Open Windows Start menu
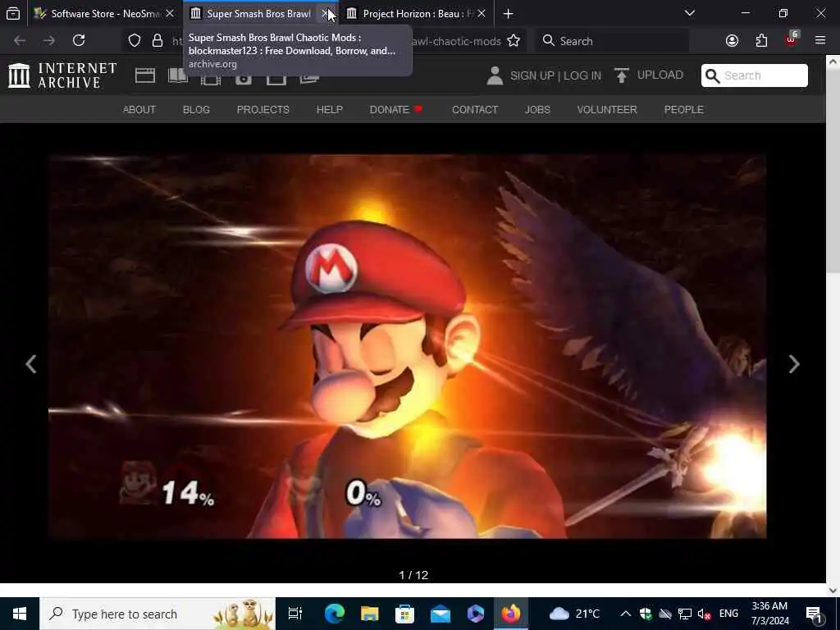Screen dimensions: 840x630 pyautogui.click(x=20, y=614)
